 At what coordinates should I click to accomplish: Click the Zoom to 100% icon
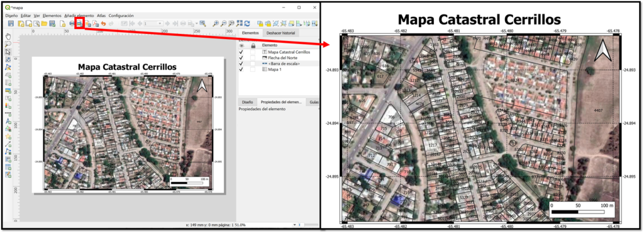pyautogui.click(x=231, y=23)
